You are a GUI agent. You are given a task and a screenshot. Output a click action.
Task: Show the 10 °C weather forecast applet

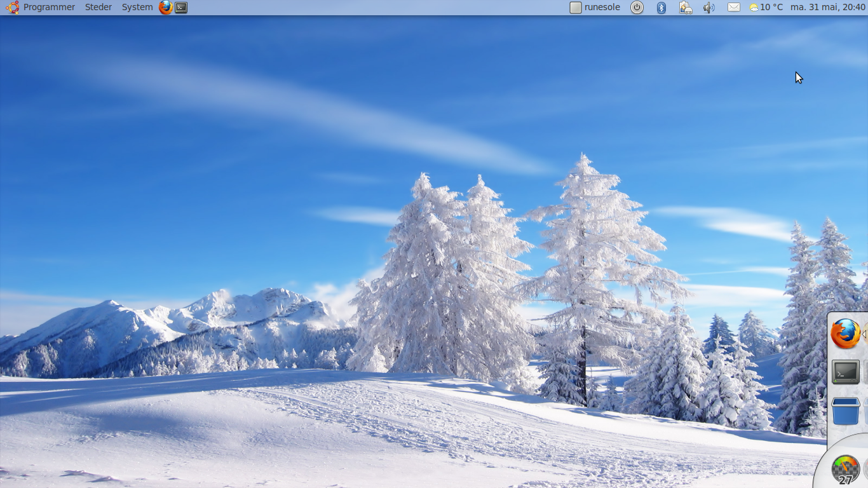point(766,8)
